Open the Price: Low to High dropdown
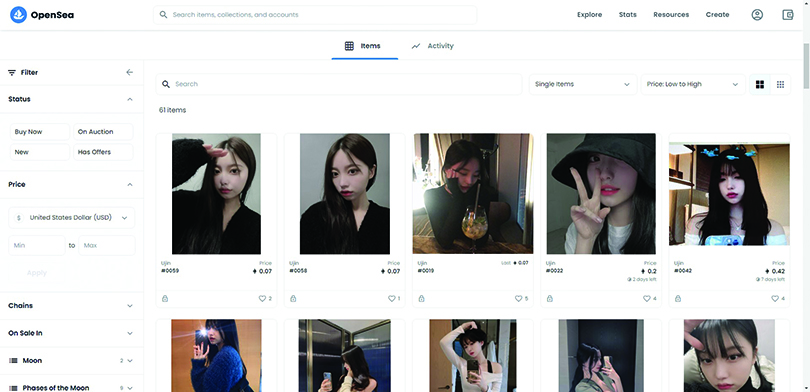810x392 pixels. pyautogui.click(x=693, y=84)
